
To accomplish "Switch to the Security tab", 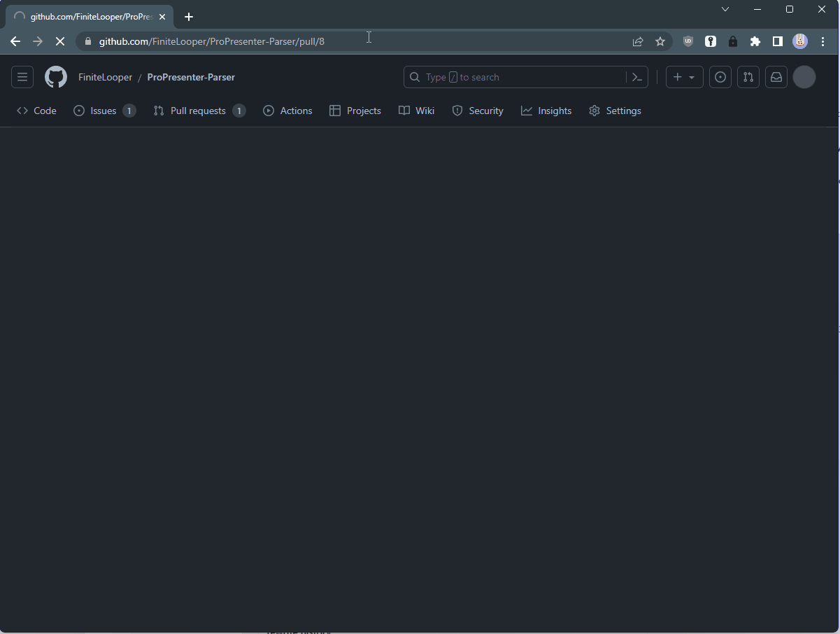I will tap(478, 111).
